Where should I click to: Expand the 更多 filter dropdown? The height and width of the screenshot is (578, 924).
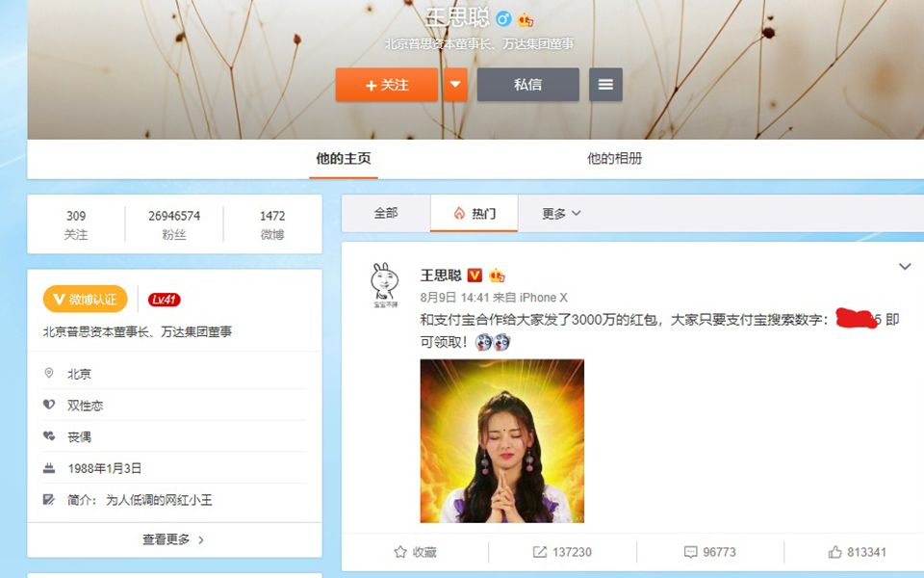tap(561, 213)
